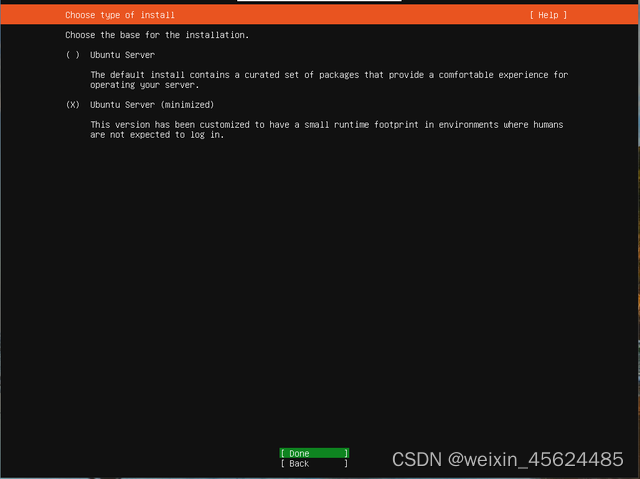This screenshot has height=479, width=640.
Task: Click the 'Ubuntu Server (minimized)' option label
Action: (x=152, y=105)
